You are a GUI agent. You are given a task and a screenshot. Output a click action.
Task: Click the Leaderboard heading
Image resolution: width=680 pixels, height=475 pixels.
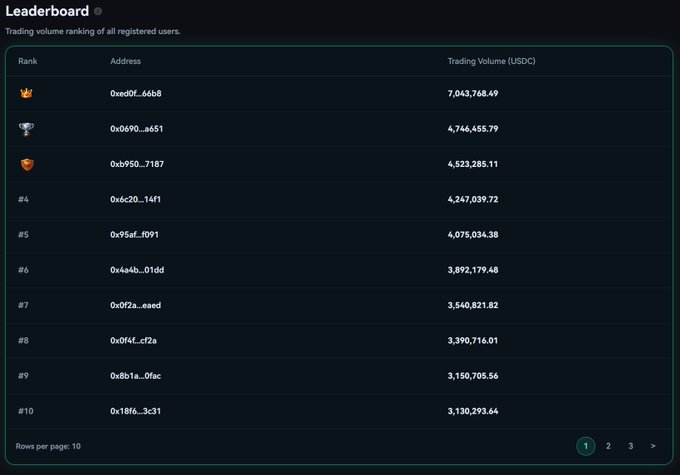pos(47,11)
